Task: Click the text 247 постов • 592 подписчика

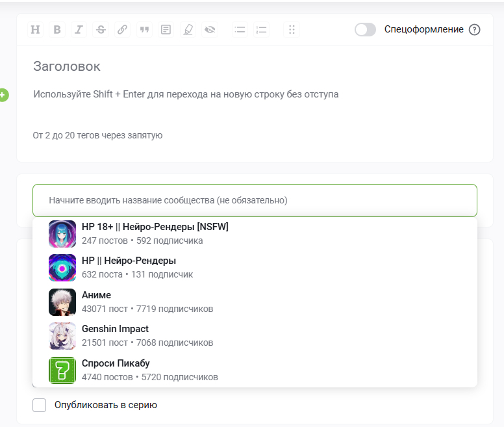Action: [x=142, y=241]
